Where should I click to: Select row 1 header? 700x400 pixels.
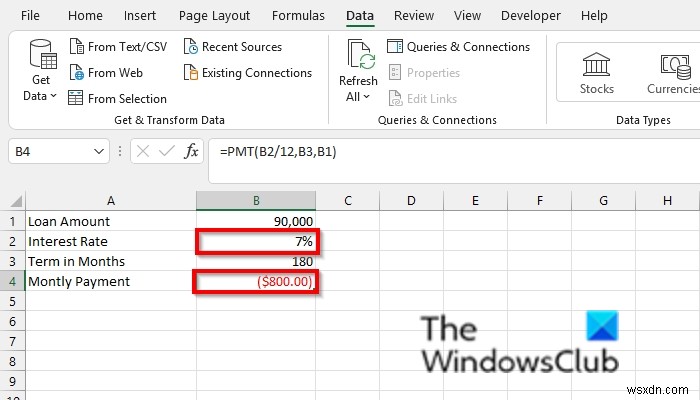pos(12,221)
